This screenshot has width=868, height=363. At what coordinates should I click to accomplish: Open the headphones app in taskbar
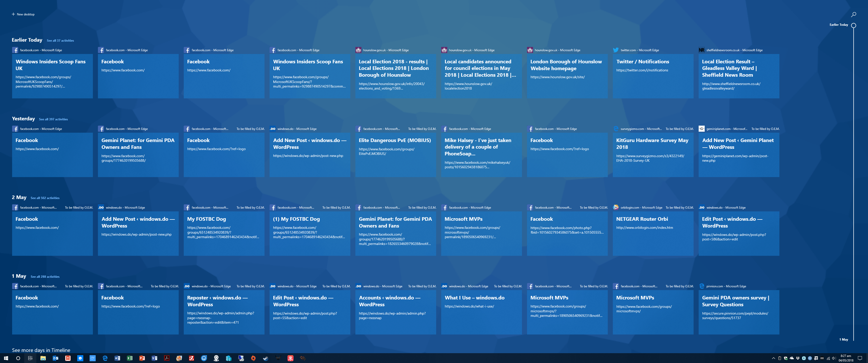click(204, 358)
